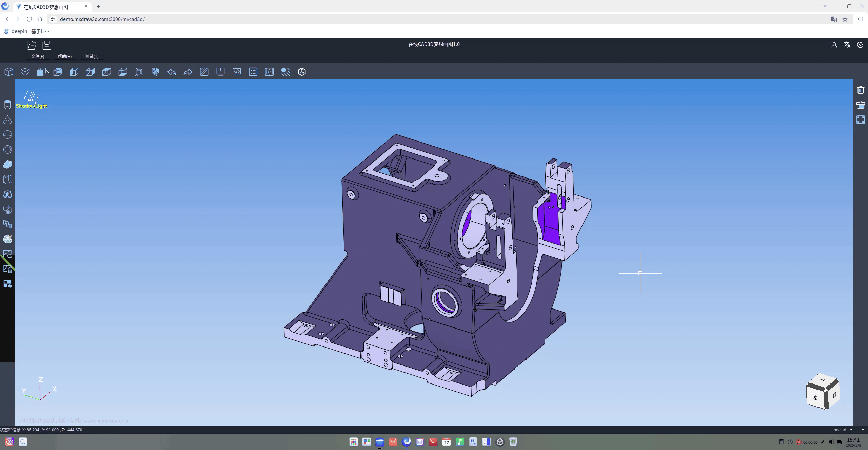
Task: Open the deepin bookmark in bookmarks bar
Action: coord(26,31)
